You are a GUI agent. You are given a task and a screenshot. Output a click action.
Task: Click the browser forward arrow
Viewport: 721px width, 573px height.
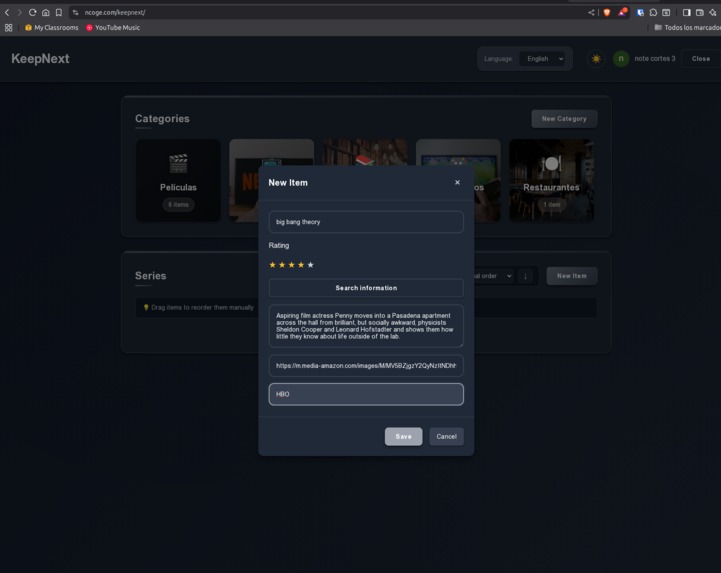coord(19,12)
